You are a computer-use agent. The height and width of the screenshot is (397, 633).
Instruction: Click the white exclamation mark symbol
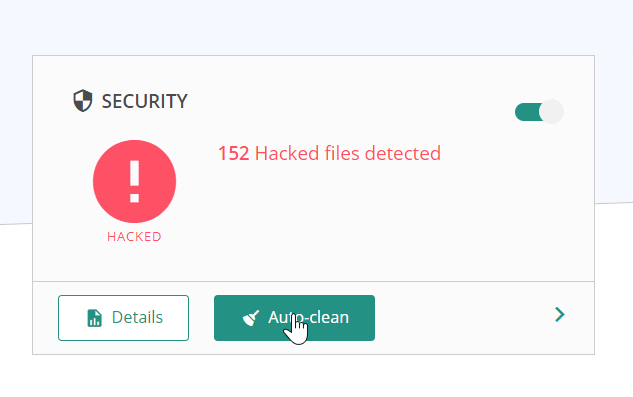[134, 181]
